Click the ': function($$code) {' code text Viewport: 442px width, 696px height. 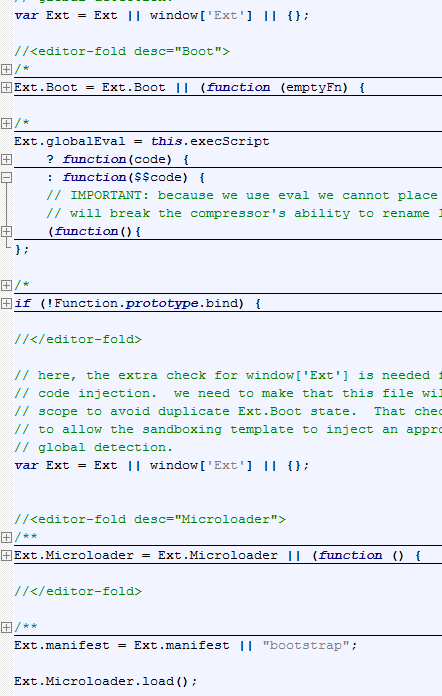coord(126,178)
